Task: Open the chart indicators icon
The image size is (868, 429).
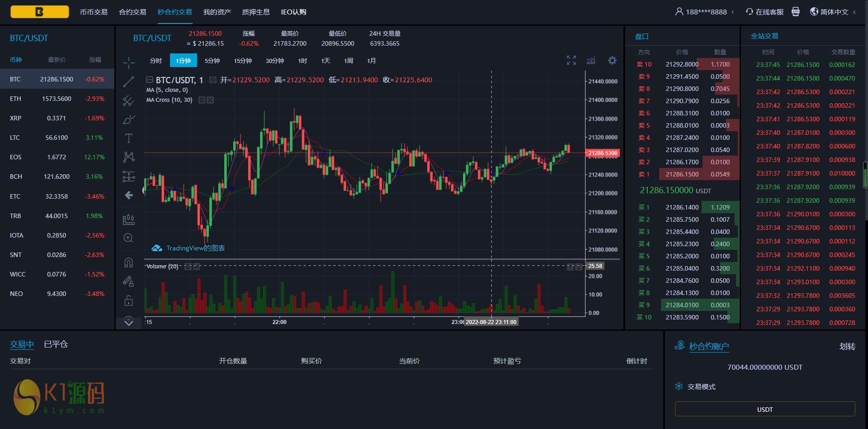Action: 591,60
